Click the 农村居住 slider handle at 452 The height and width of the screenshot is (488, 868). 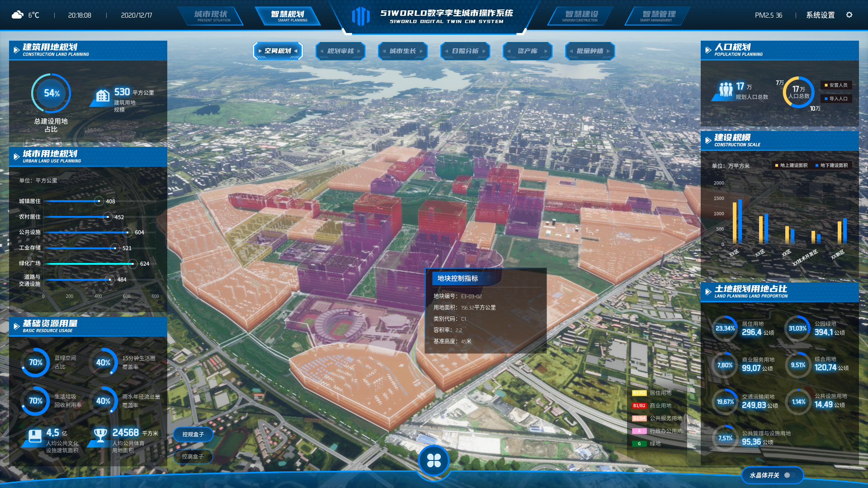107,217
